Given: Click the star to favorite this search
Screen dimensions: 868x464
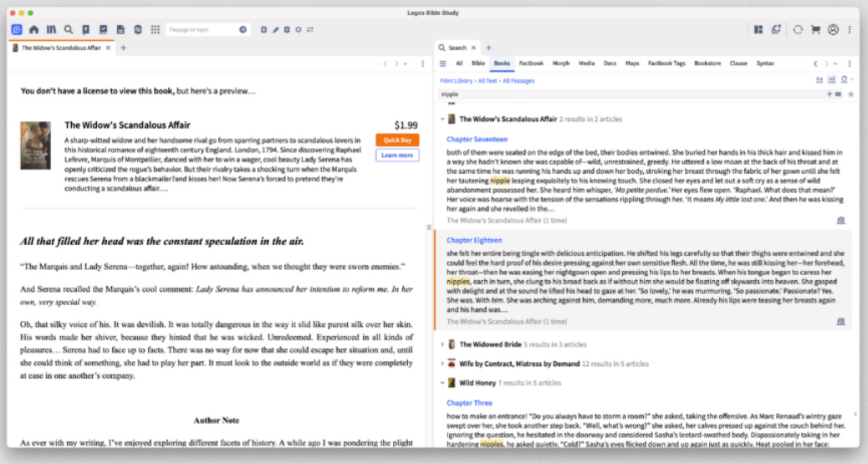Looking at the screenshot, I should click(x=850, y=94).
